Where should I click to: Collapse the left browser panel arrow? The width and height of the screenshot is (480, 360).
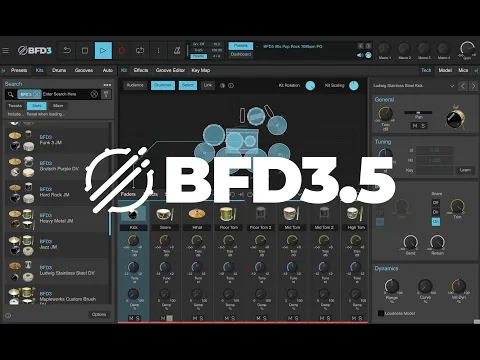click(x=4, y=70)
